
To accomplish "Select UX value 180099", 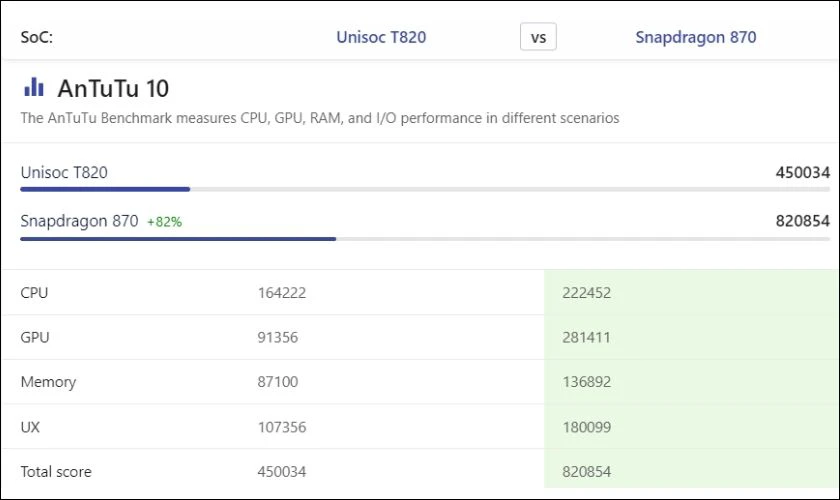I will pos(586,427).
